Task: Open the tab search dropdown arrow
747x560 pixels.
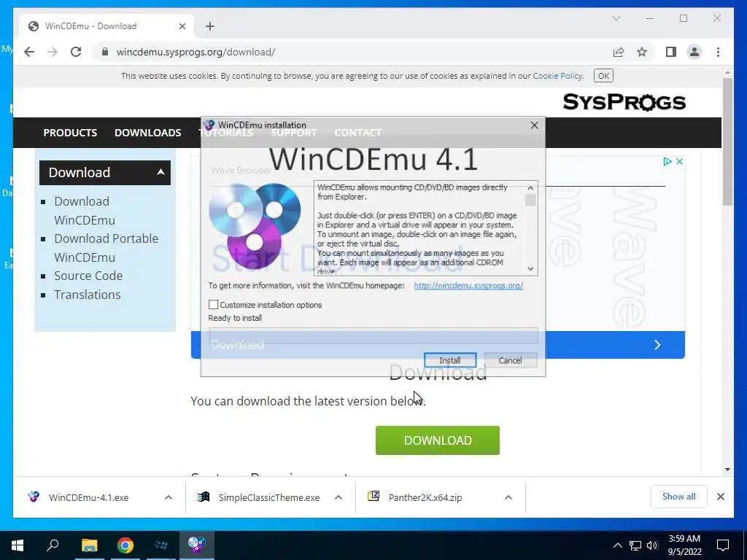Action: point(616,18)
